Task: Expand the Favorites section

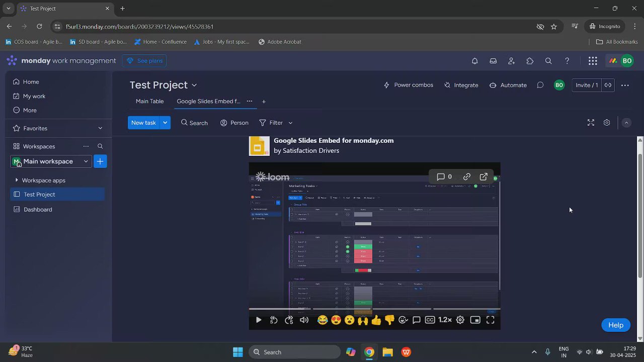Action: (x=100, y=128)
